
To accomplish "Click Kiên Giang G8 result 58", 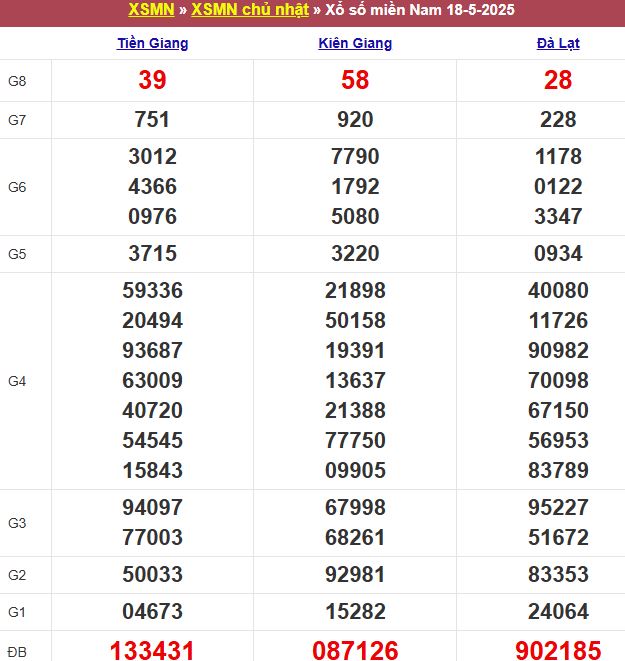I will pyautogui.click(x=355, y=80).
